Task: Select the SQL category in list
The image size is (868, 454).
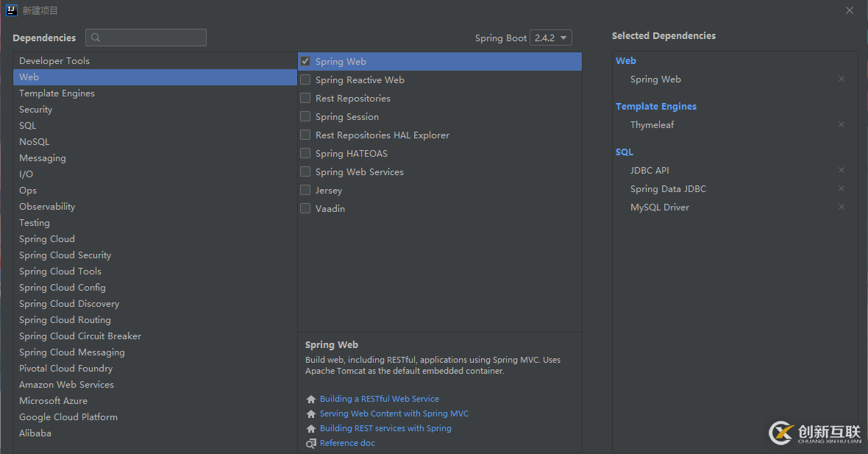Action: tap(155, 126)
